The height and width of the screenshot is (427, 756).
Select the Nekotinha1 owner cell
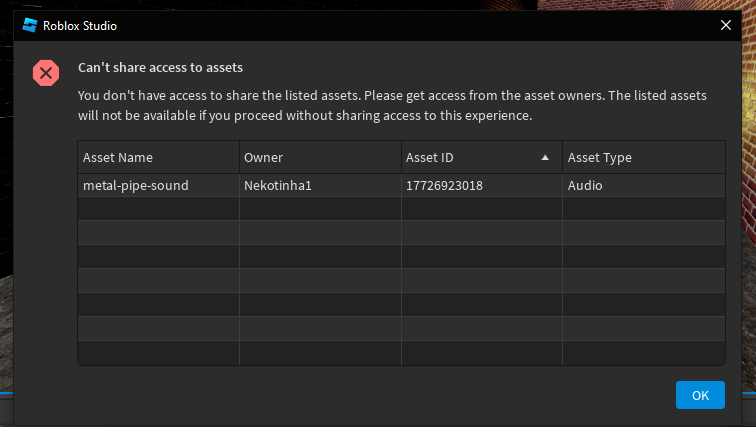320,186
